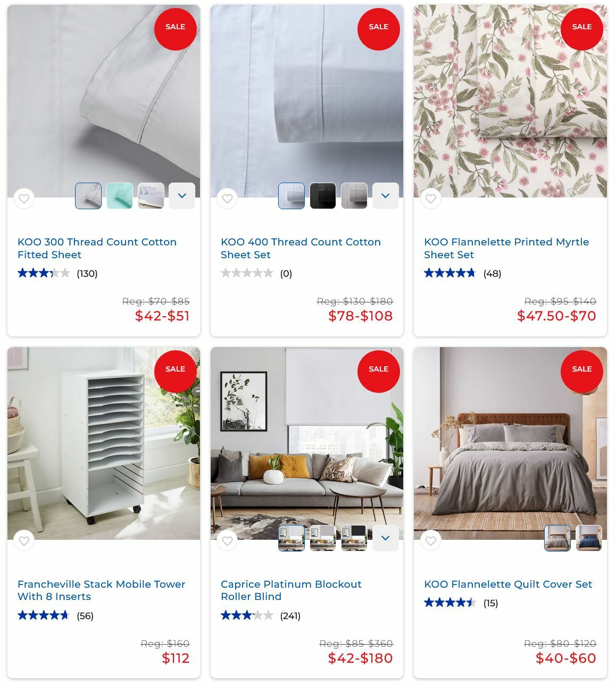The image size is (616, 683).
Task: Wishlist the KOO Flannelette Quilt Cover Set
Action: coord(431,541)
